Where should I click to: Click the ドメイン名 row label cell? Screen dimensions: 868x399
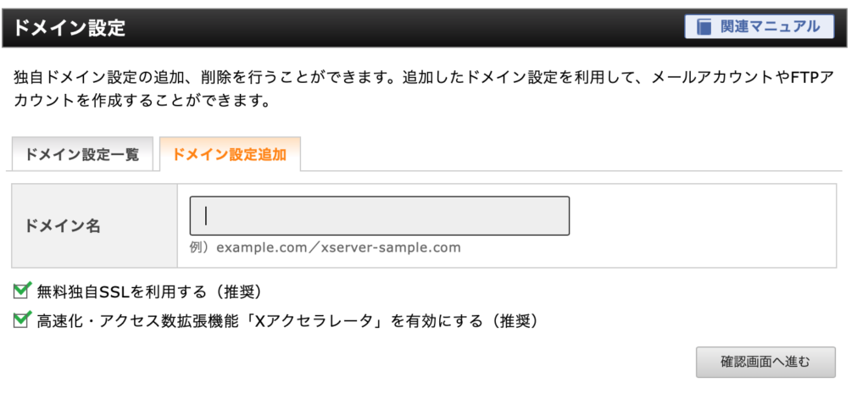(x=95, y=226)
